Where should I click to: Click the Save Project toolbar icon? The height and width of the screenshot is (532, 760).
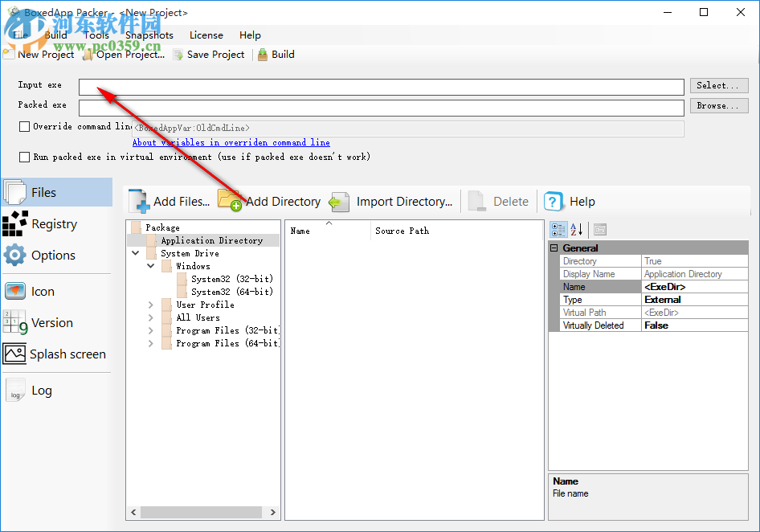click(178, 55)
